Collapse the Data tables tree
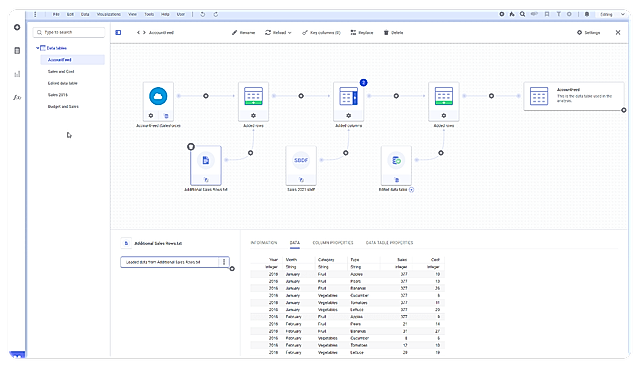Image resolution: width=640 pixels, height=368 pixels. tap(37, 48)
